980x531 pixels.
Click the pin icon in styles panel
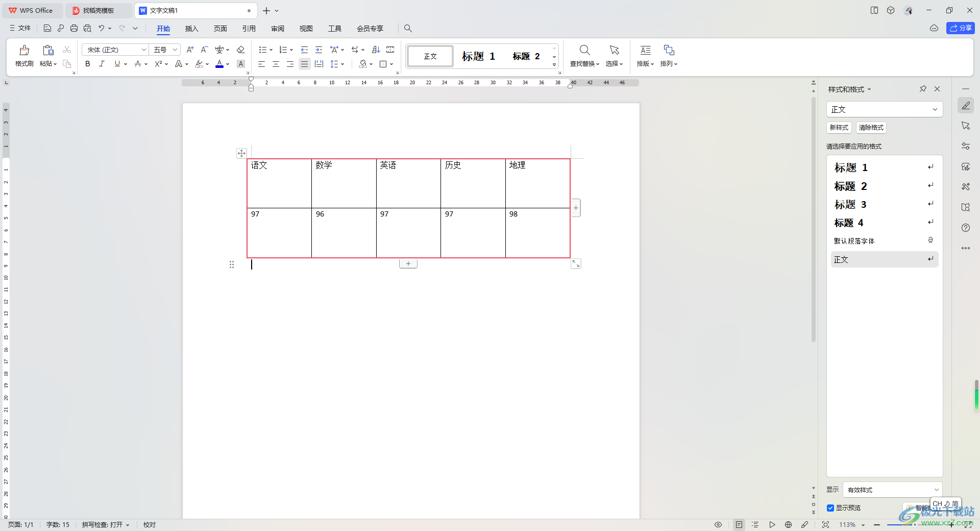[923, 89]
